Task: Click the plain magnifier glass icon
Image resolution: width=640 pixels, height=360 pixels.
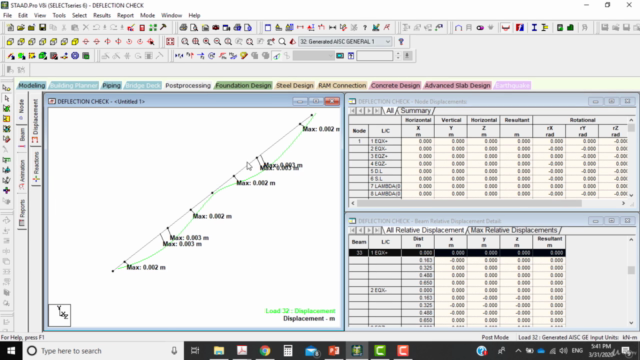Action: point(282,42)
